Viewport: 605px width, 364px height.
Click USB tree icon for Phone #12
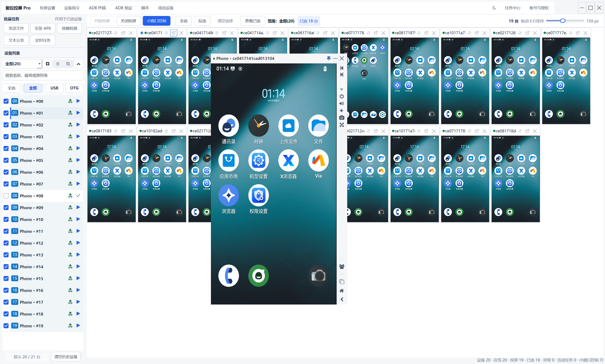pyautogui.click(x=70, y=243)
